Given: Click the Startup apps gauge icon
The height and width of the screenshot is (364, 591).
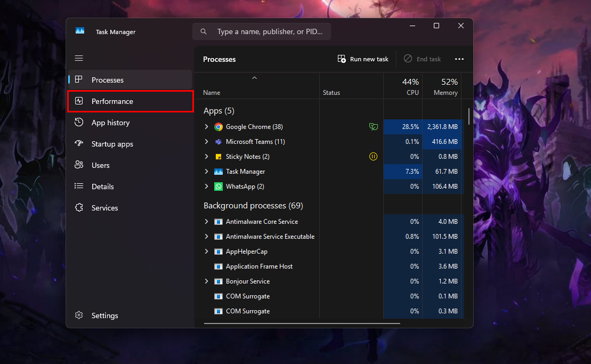Looking at the screenshot, I should pos(79,143).
